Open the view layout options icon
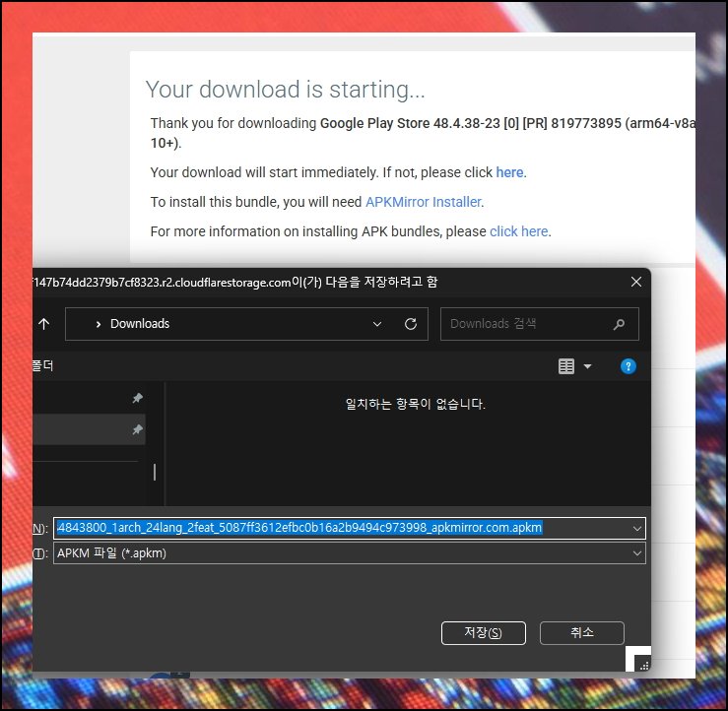 566,366
